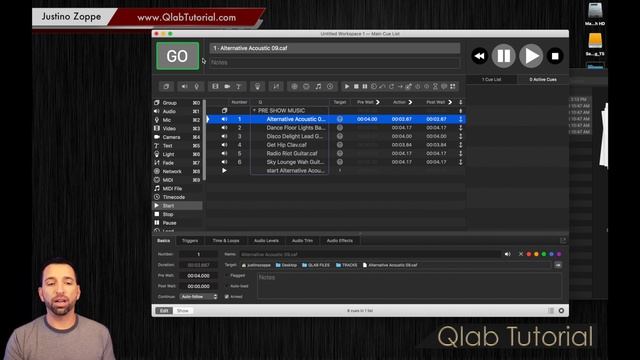This screenshot has width=640, height=360.
Task: Switch to the Time & Loops tab
Action: point(226,241)
